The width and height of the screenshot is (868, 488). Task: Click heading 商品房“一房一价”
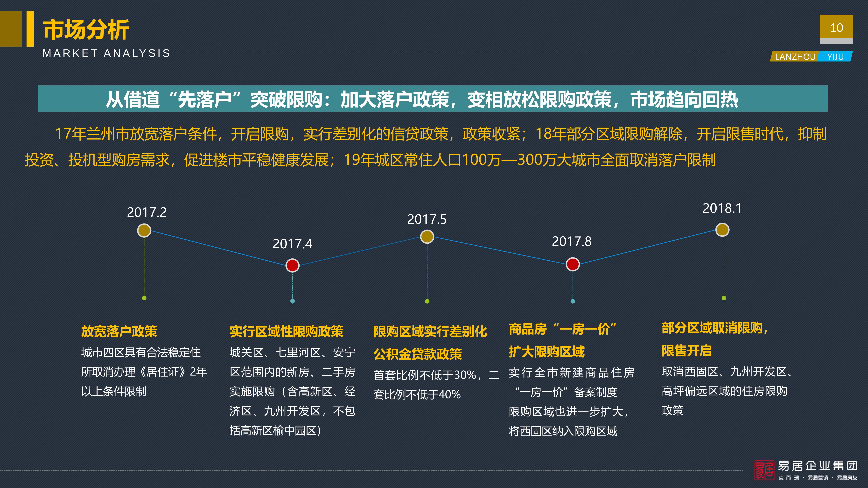[563, 329]
